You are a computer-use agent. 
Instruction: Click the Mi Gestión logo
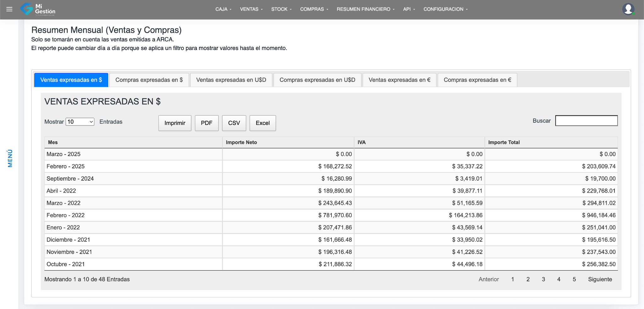point(38,9)
